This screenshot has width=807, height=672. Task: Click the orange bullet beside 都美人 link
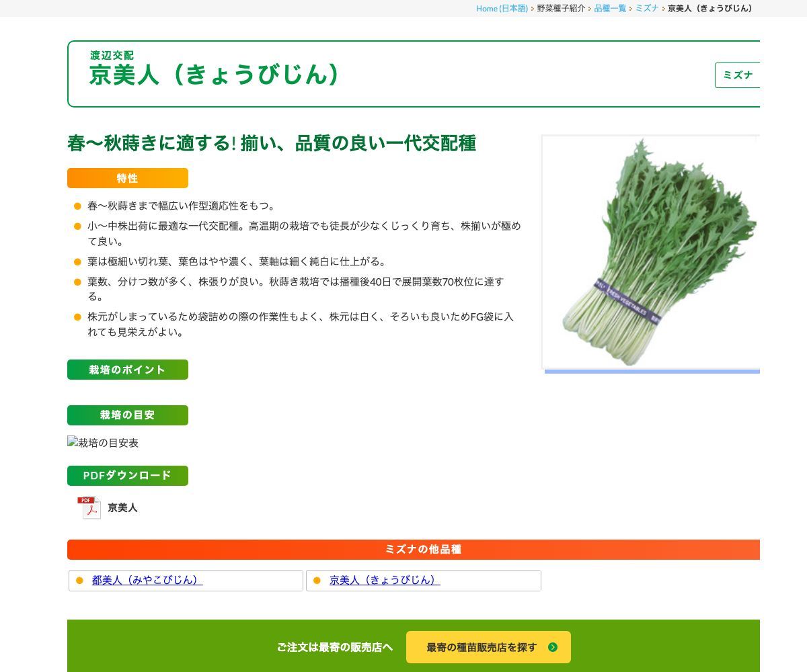[x=79, y=581]
